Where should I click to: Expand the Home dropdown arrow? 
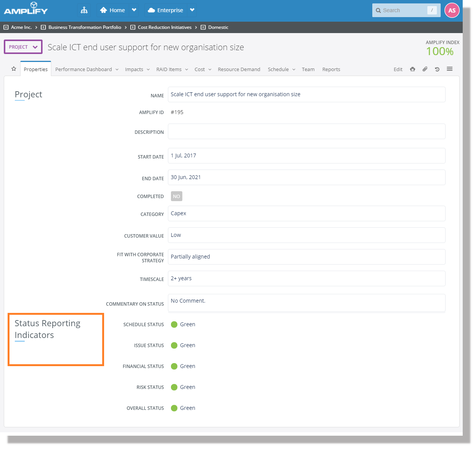pyautogui.click(x=134, y=10)
